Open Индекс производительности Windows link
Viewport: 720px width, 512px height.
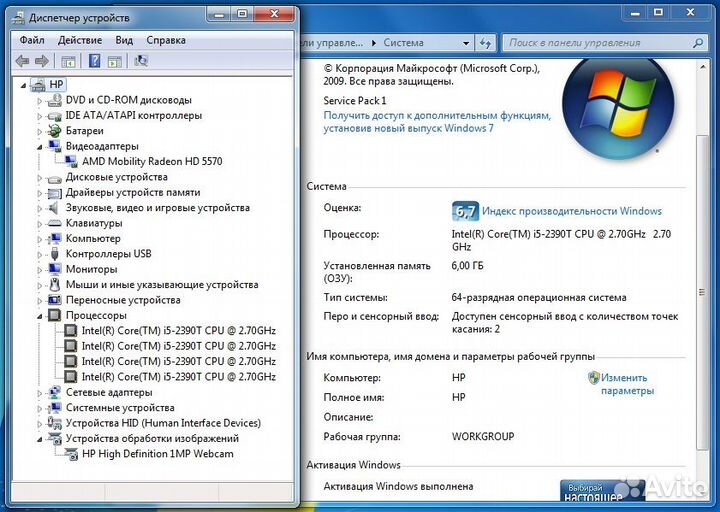[x=572, y=211]
